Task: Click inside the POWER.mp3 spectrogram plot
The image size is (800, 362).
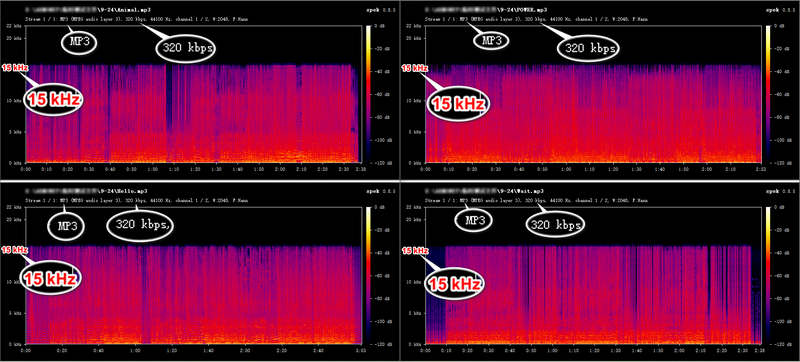Action: click(593, 93)
